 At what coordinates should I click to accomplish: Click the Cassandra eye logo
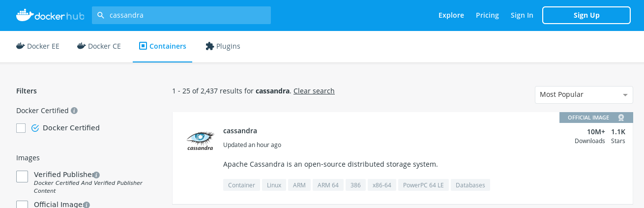click(x=201, y=140)
